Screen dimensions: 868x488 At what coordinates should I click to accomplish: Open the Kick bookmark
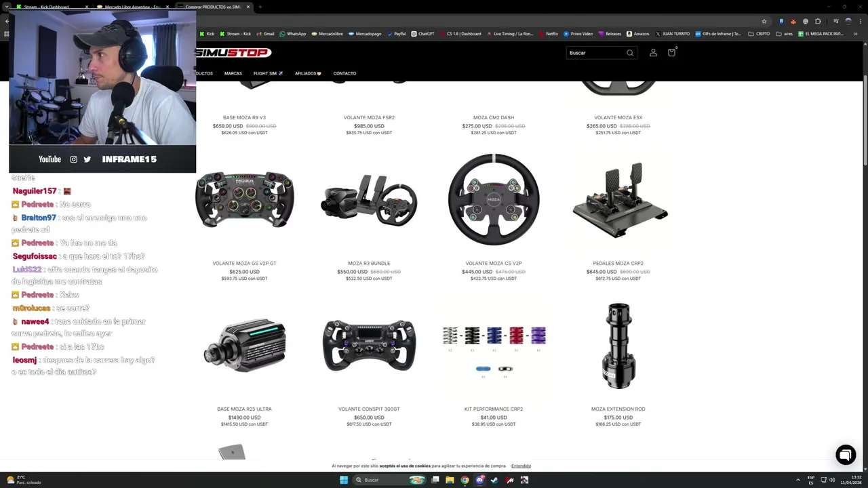point(208,33)
